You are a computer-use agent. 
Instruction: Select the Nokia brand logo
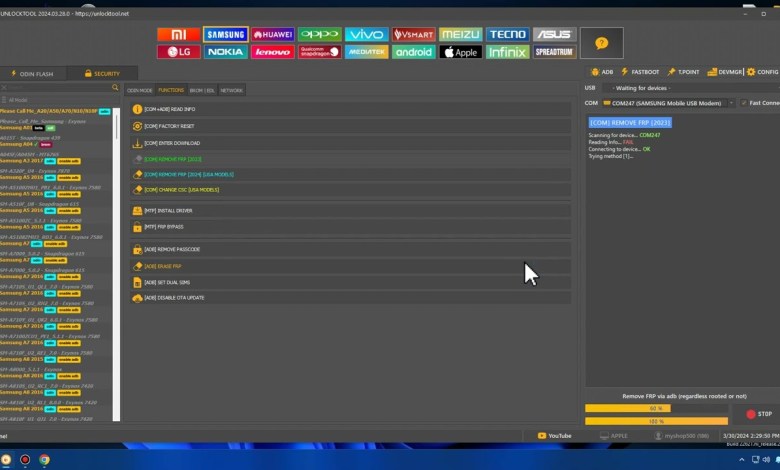point(226,52)
